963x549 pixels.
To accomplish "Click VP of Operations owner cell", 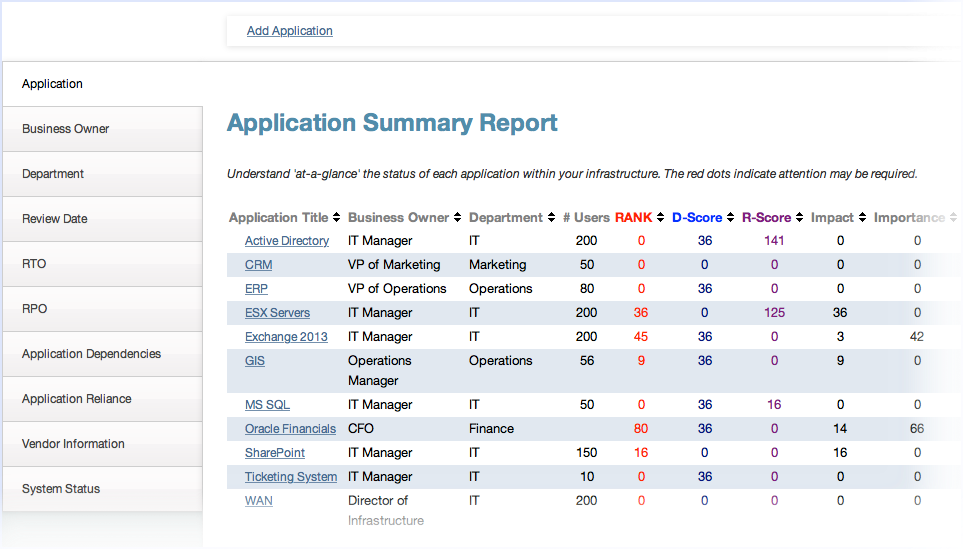I will pos(397,289).
